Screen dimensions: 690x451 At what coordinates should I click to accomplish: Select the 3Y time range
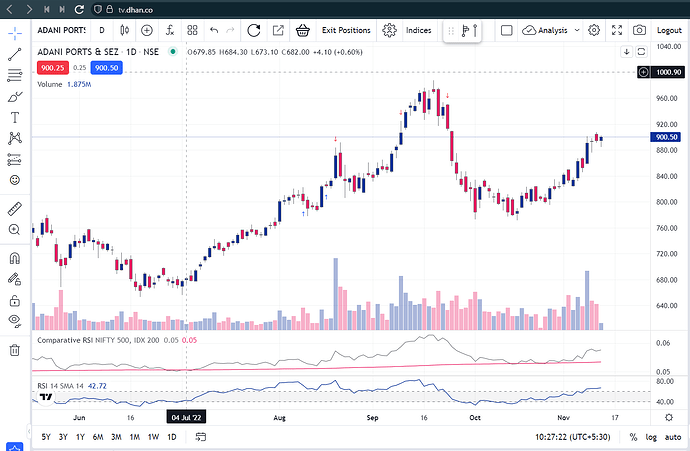point(63,437)
